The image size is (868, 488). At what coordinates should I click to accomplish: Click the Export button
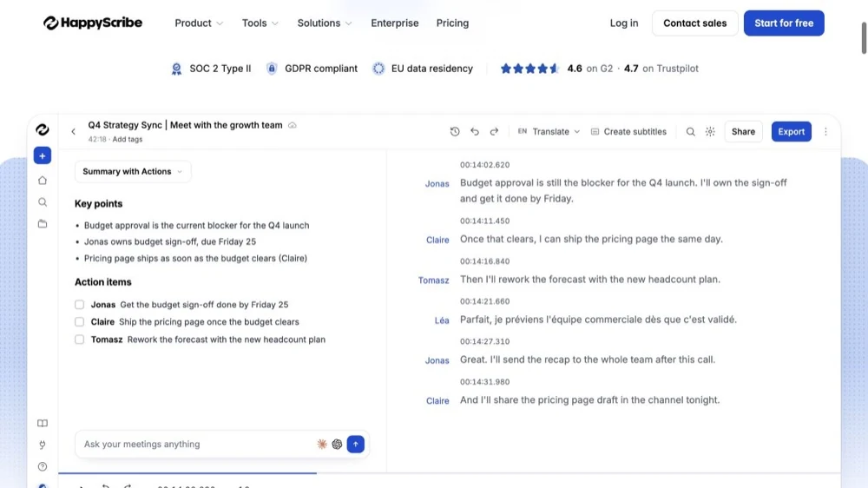pos(791,131)
